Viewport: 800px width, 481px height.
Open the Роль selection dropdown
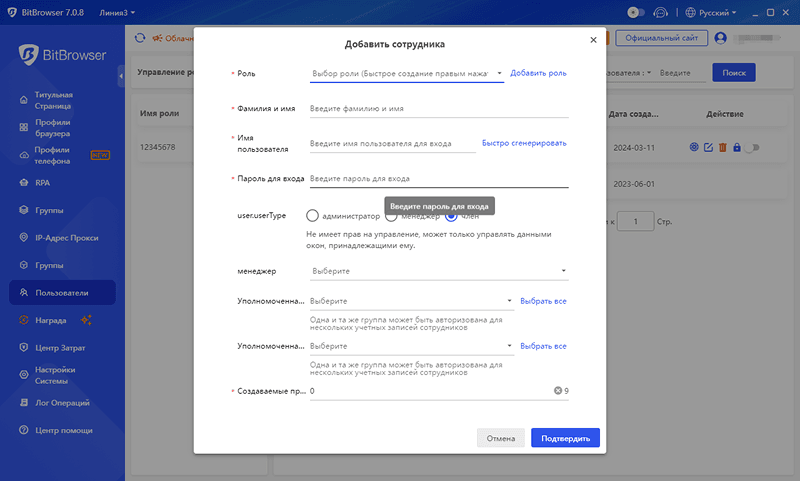[x=407, y=73]
